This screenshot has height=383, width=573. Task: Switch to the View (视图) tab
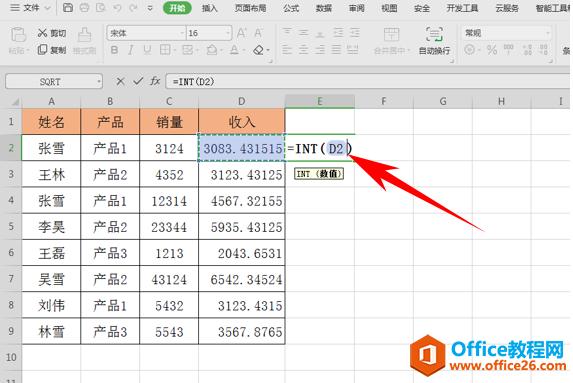[389, 8]
